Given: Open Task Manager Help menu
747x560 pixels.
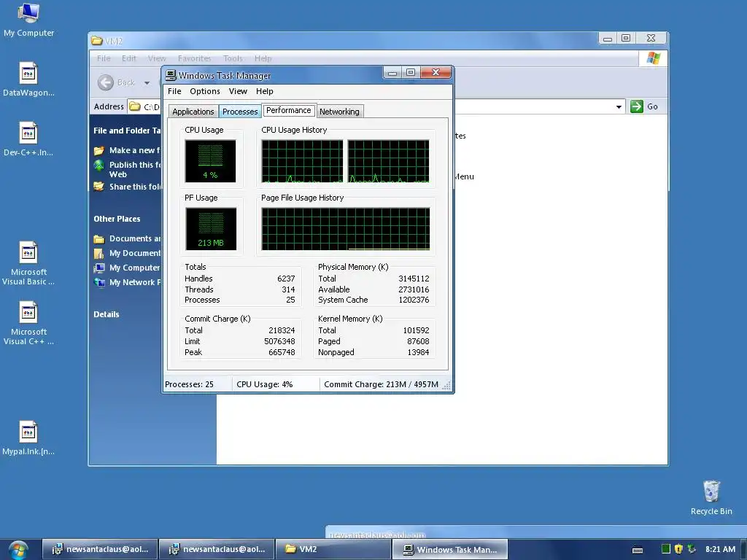Looking at the screenshot, I should coord(264,91).
